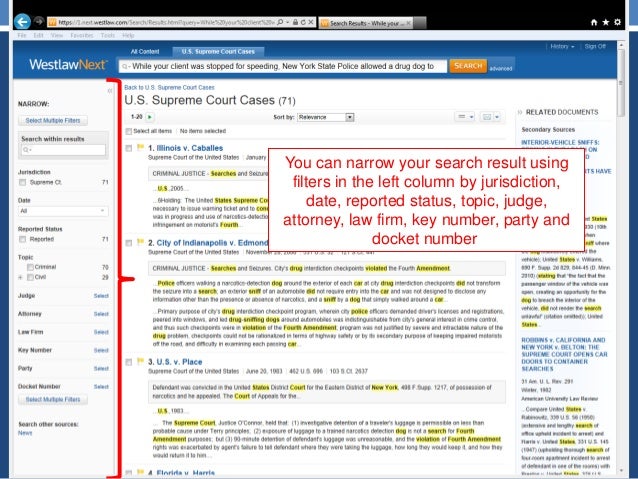Image resolution: width=638 pixels, height=479 pixels.
Task: Open the Illinois v. Caballes case link
Action: pyautogui.click(x=190, y=148)
